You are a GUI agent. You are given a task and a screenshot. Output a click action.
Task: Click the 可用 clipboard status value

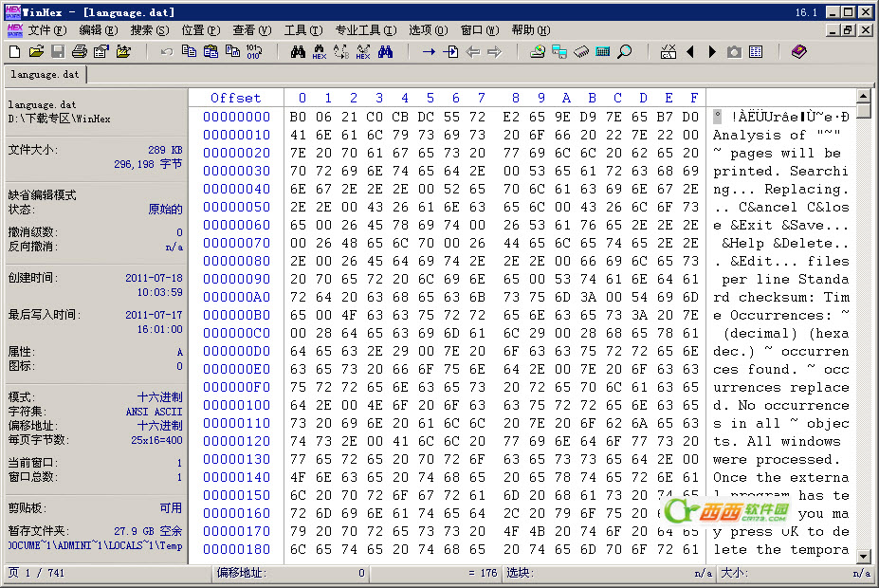[x=171, y=507]
